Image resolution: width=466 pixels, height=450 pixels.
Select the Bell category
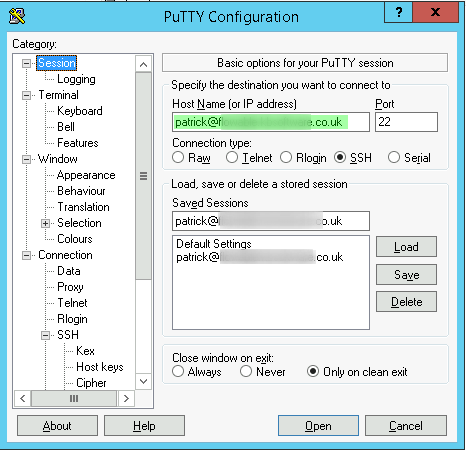click(x=66, y=127)
